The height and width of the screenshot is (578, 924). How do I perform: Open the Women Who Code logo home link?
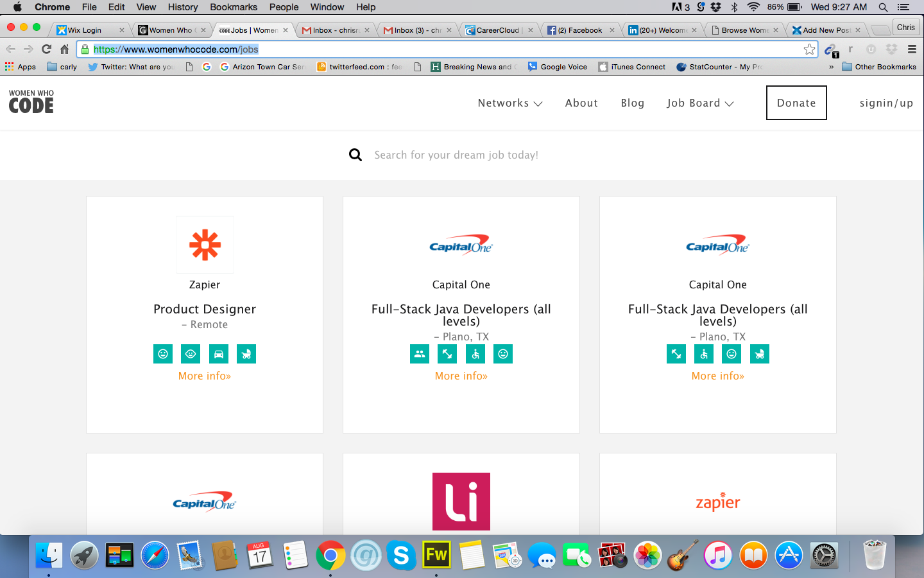31,102
